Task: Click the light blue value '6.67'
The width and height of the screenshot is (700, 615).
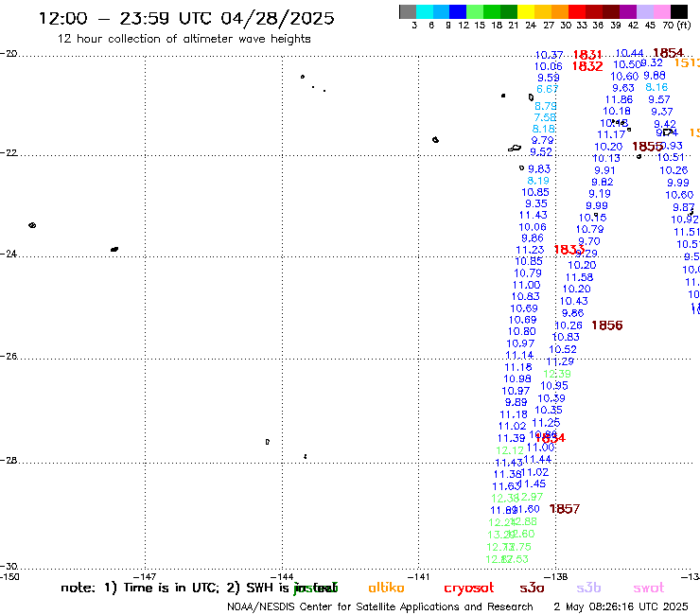Action: coord(548,89)
